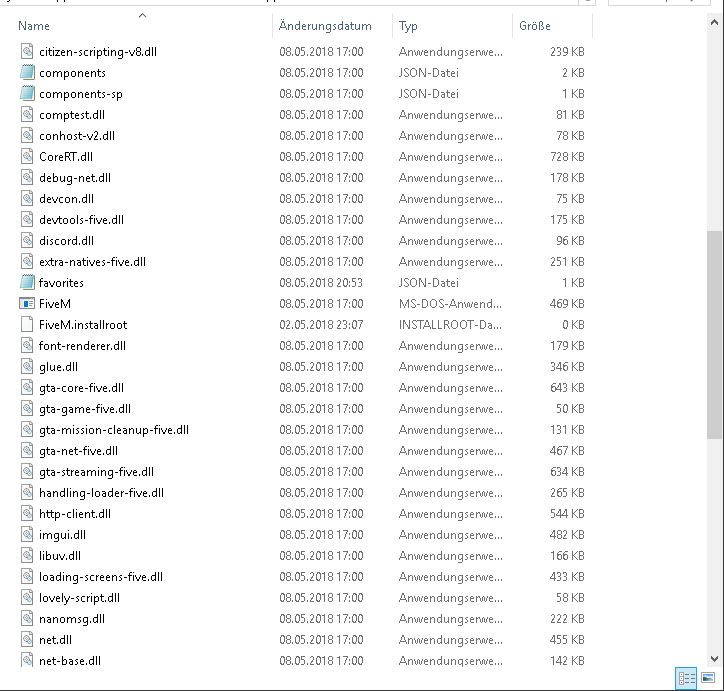Screen dimensions: 724x691
Task: Click the 469 KB size of FiveM
Action: pos(567,304)
